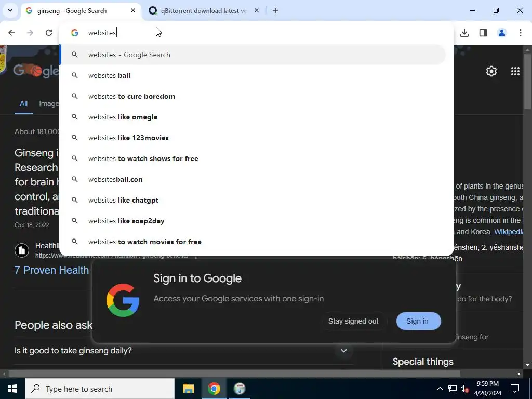Open Google search settings gear
Screen dimensions: 532x399
click(x=491, y=71)
